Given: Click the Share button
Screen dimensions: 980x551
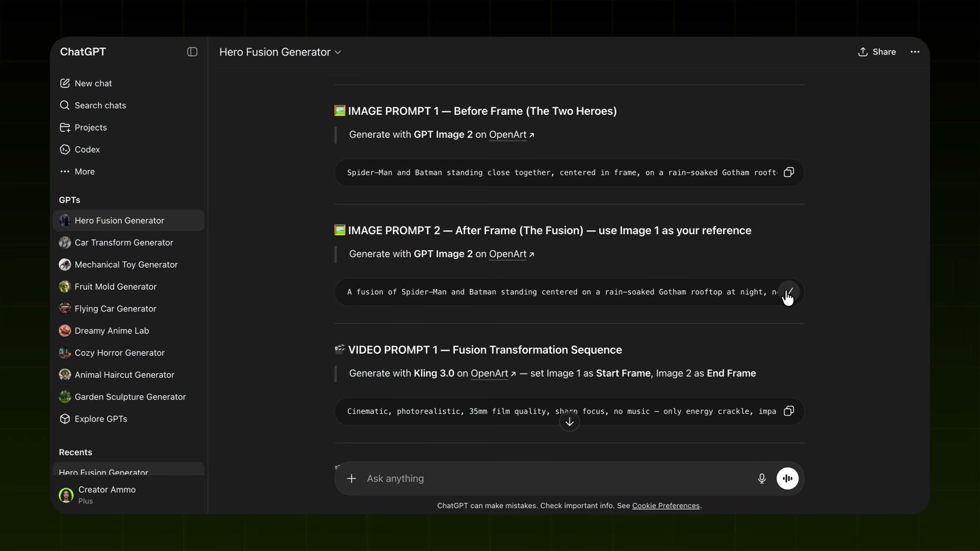Looking at the screenshot, I should [877, 52].
